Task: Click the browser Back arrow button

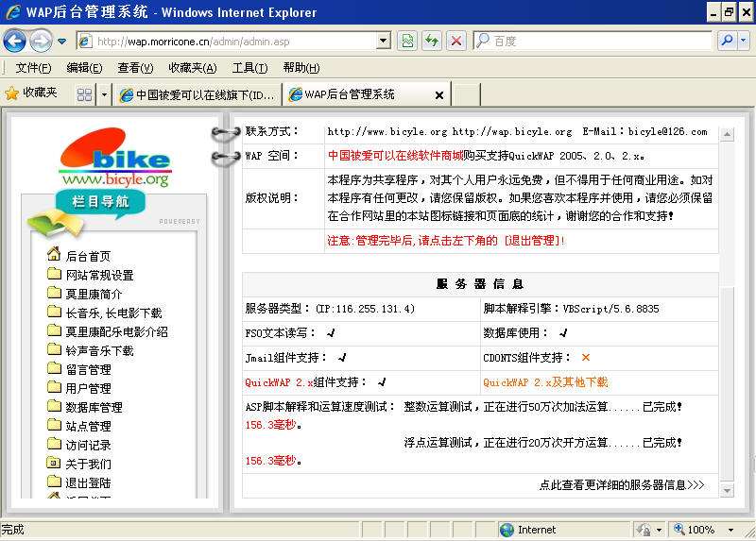Action: (x=14, y=41)
